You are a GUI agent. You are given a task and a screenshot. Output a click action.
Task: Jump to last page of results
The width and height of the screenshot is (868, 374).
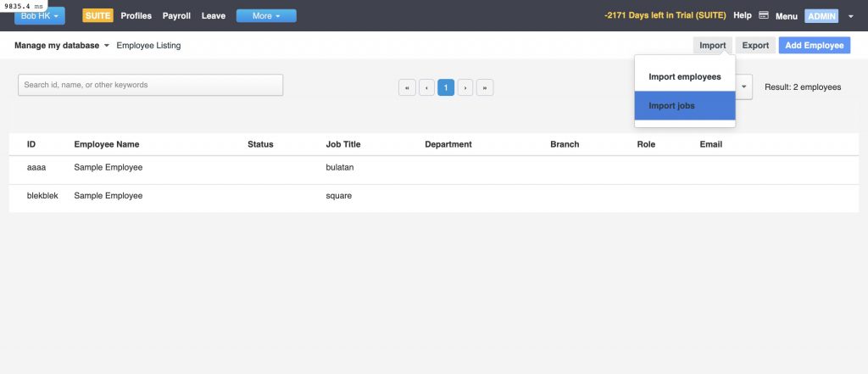pos(485,87)
